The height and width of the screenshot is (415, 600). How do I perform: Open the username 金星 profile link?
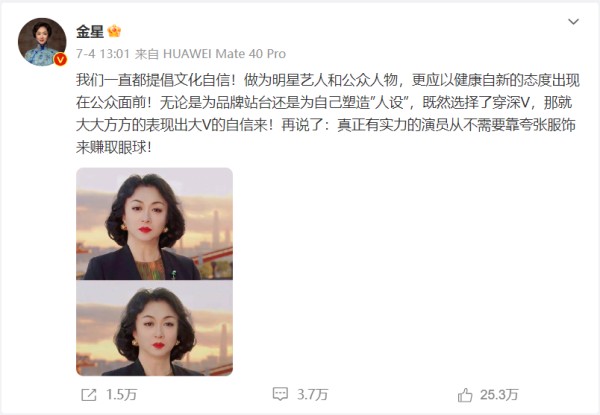pyautogui.click(x=90, y=31)
